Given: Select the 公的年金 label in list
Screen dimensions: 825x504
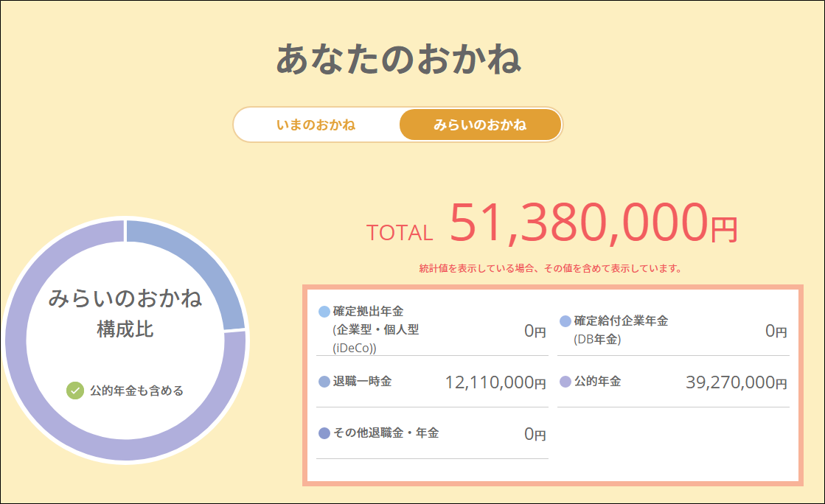Looking at the screenshot, I should [597, 382].
